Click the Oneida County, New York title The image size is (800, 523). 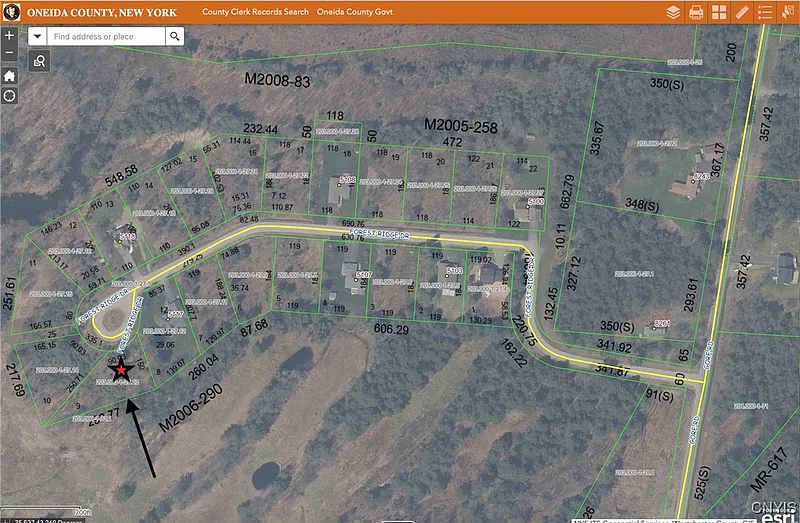(102, 12)
